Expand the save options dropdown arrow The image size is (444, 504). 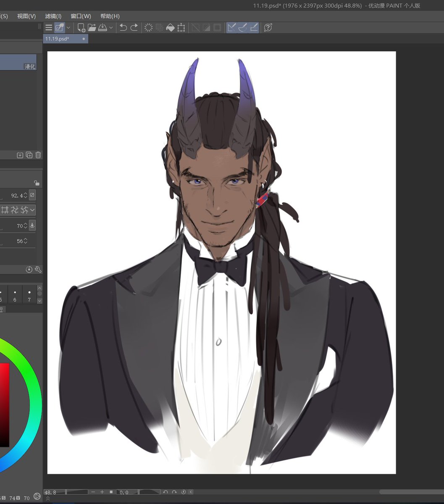[111, 28]
